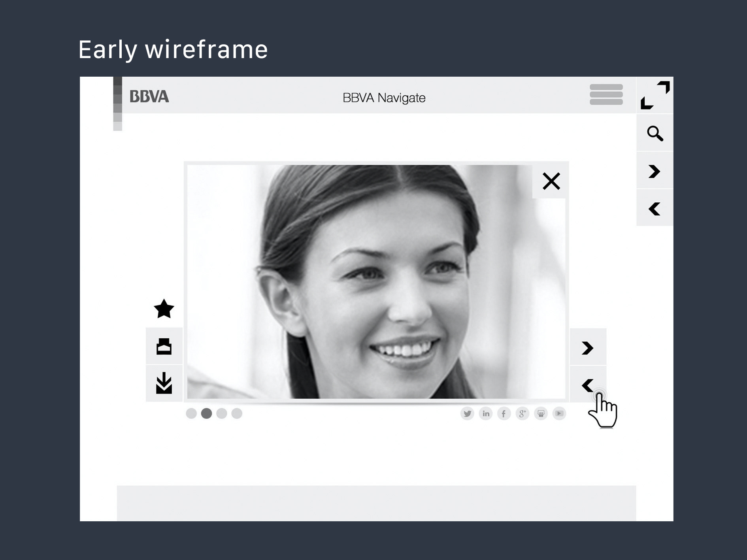The image size is (747, 560).
Task: Toggle fullscreen with the expand arrows icon
Action: (x=655, y=95)
